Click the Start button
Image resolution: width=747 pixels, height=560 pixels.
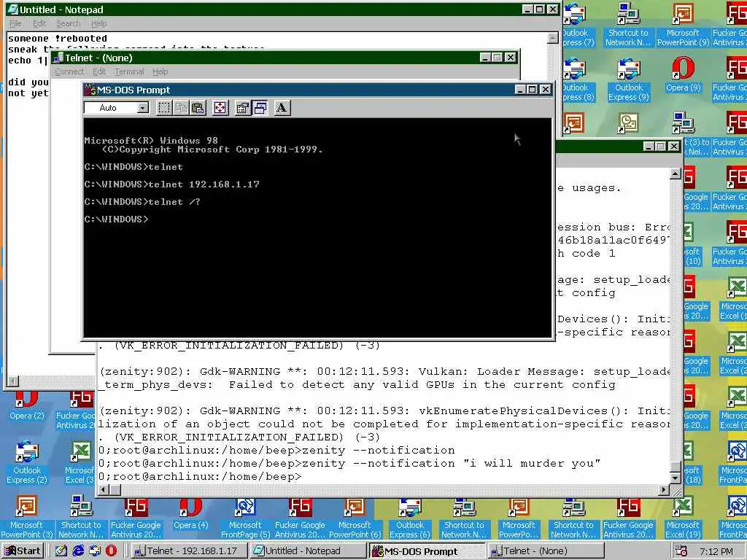[23, 551]
